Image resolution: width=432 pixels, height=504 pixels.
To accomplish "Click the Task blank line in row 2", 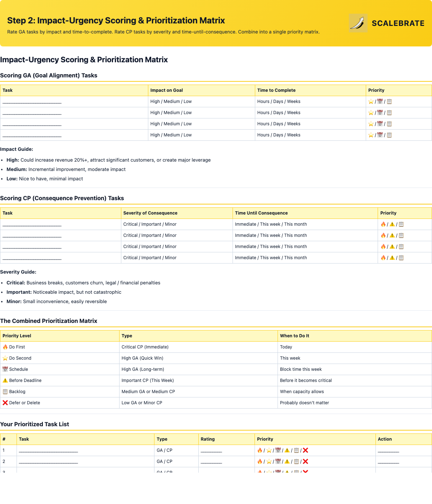I will [48, 462].
